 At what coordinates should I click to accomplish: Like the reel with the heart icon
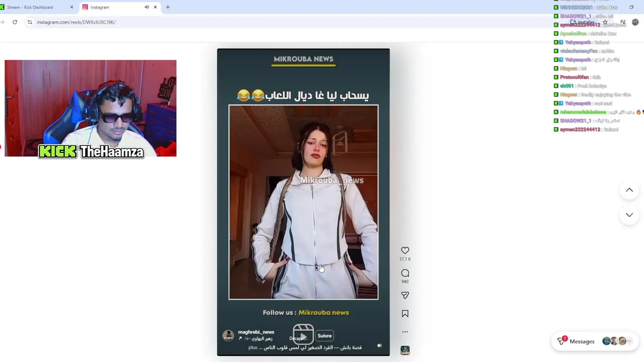[405, 250]
